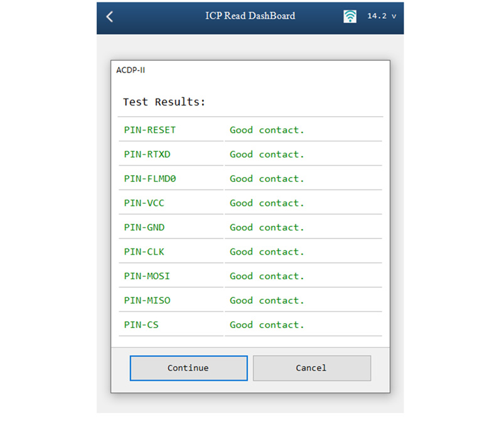Viewport: 504px width, 421px height.
Task: Select the PIN-CLK row label
Action: coord(144,252)
